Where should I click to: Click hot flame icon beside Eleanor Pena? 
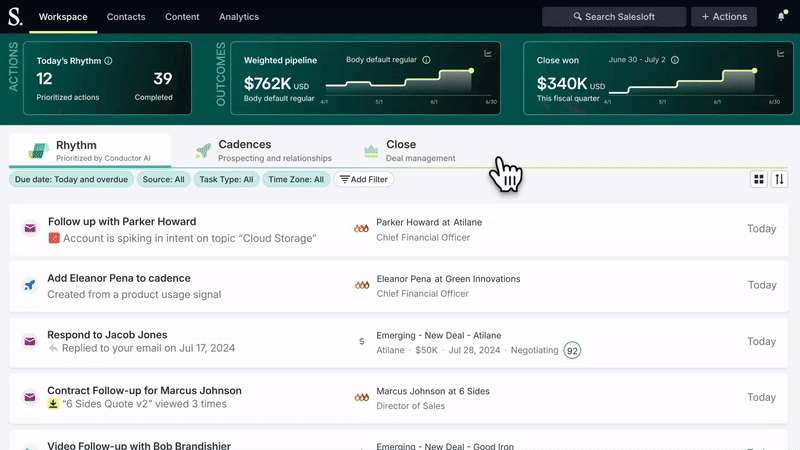(x=362, y=285)
